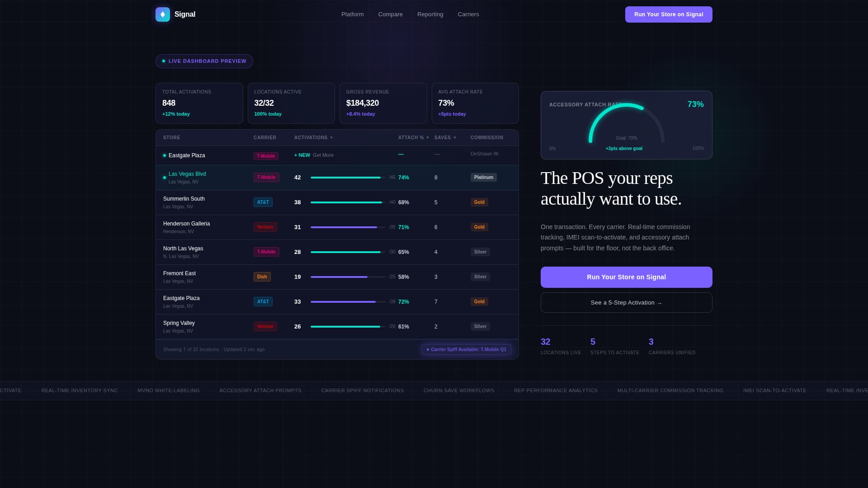Viewport: 868px width, 488px height.
Task: Click the large hero Run Your Store on Signal button
Action: (626, 277)
